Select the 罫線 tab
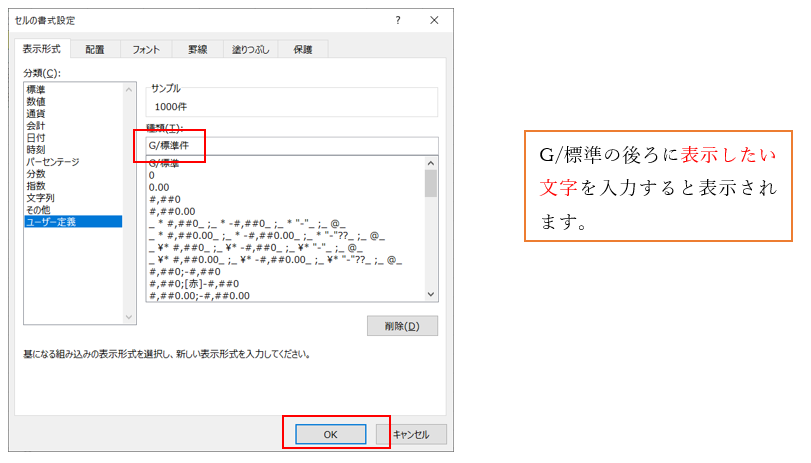 (x=198, y=49)
